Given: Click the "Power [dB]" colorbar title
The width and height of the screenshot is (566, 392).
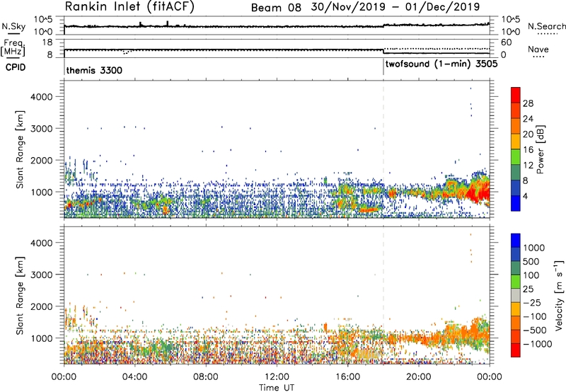Looking at the screenshot, I should pyautogui.click(x=540, y=149).
